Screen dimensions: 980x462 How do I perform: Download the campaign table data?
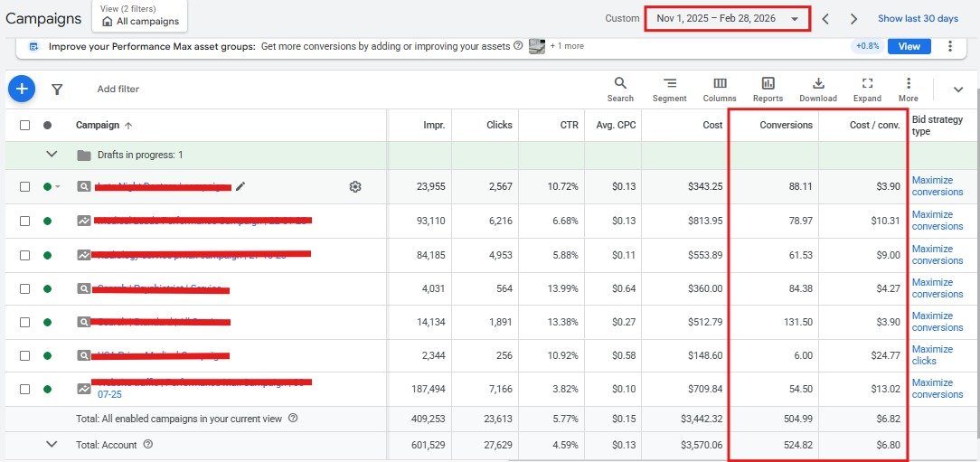tap(818, 89)
